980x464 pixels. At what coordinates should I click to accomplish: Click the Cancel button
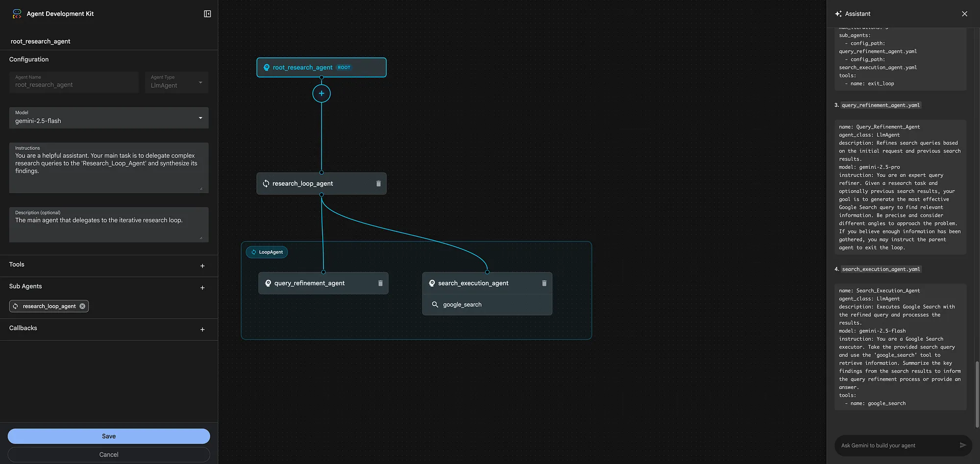tap(109, 455)
